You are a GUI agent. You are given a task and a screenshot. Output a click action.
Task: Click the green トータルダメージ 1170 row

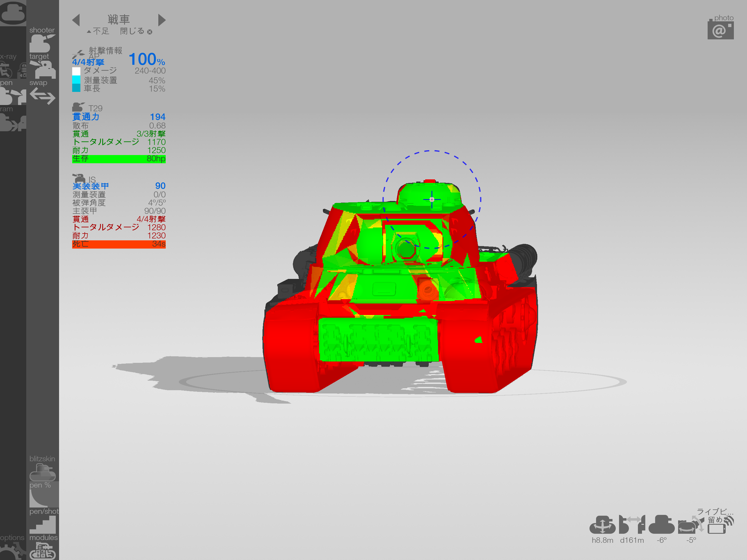[119, 142]
